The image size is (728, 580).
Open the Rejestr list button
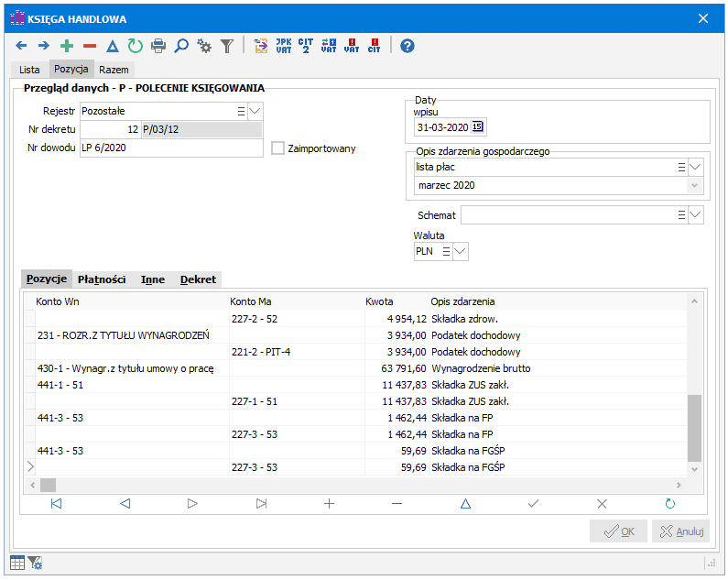point(241,111)
